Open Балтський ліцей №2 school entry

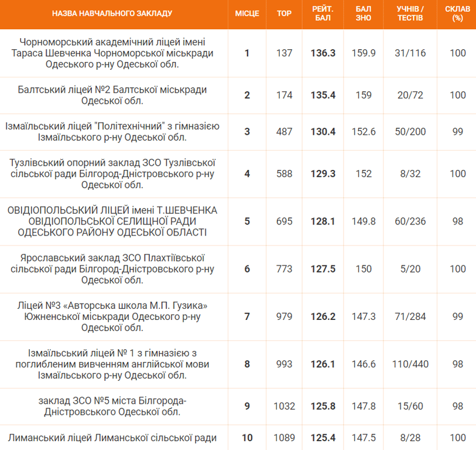point(112,95)
